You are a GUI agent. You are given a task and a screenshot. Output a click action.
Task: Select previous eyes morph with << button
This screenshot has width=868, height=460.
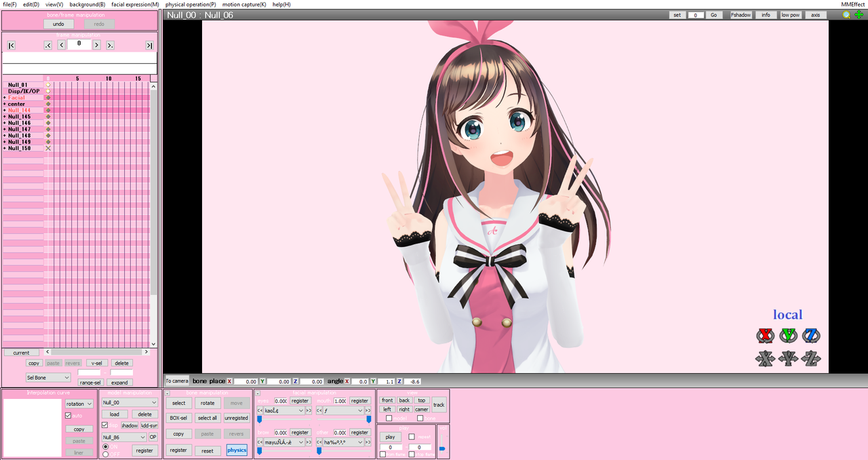pos(260,410)
